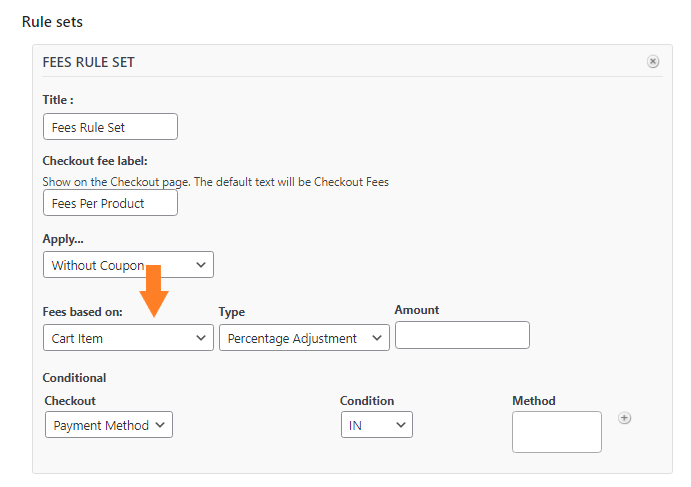
Task: Focus the Title field containing Fees Rule Set
Action: [110, 127]
